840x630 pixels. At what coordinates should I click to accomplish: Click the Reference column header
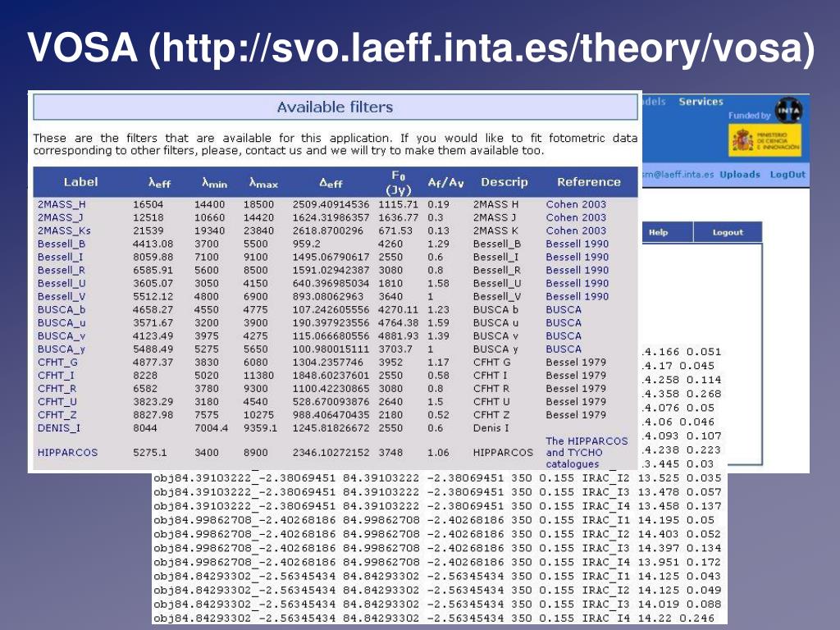[x=589, y=181]
